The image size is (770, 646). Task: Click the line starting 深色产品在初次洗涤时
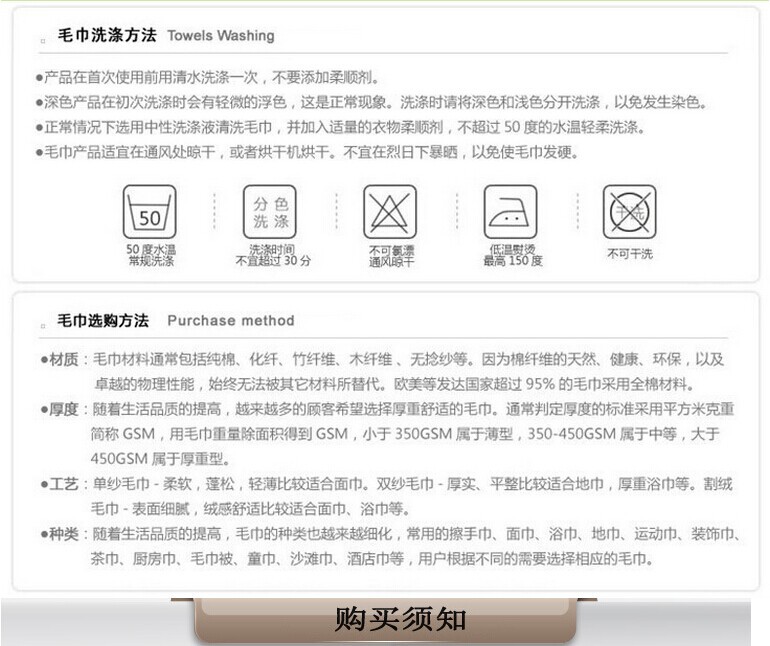(372, 102)
